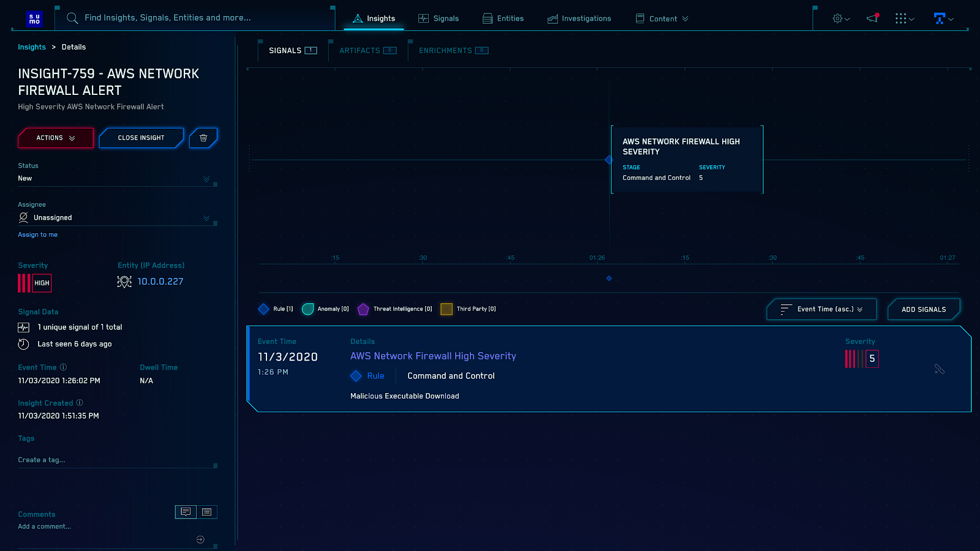Viewport: 980px width, 551px height.
Task: Open the Actions dropdown button
Action: point(56,138)
